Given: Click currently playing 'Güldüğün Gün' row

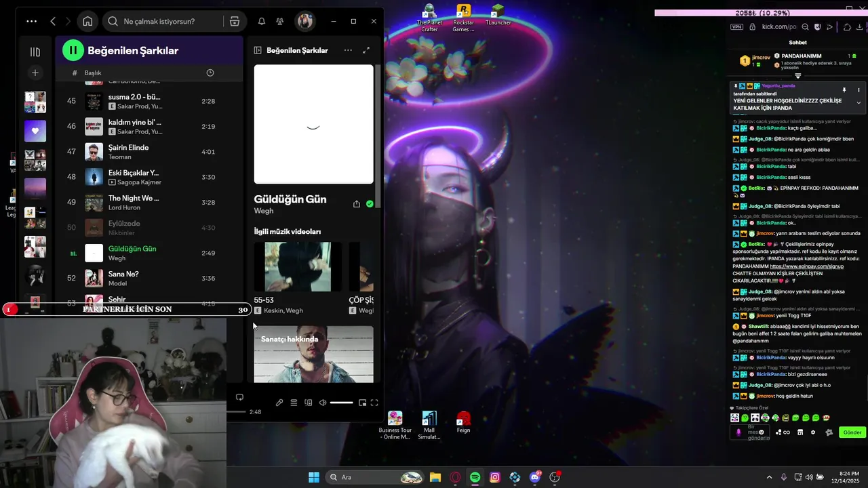Looking at the screenshot, I should coord(149,253).
